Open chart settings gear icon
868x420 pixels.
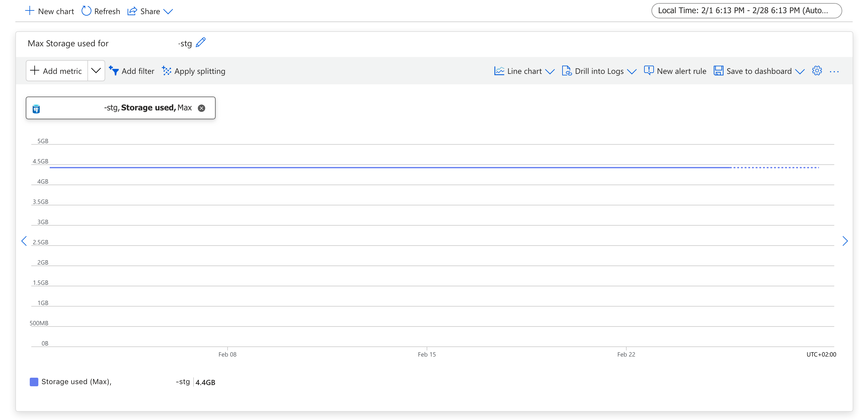coord(816,71)
